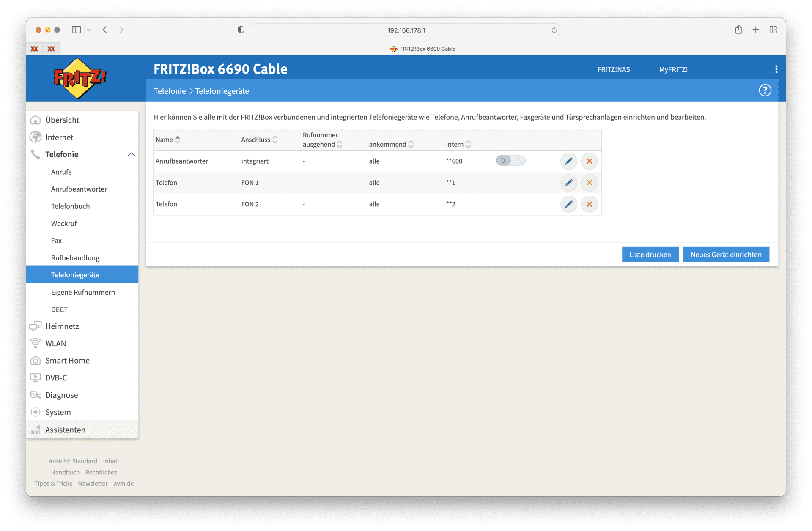This screenshot has width=812, height=531.
Task: Open the Newsletter footer link
Action: (93, 483)
